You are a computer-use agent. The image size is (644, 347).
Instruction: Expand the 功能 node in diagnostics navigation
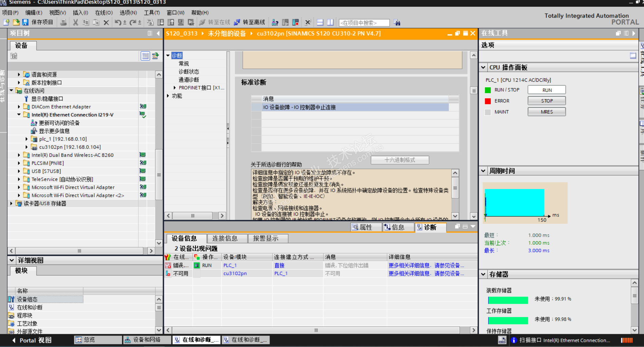pos(168,96)
